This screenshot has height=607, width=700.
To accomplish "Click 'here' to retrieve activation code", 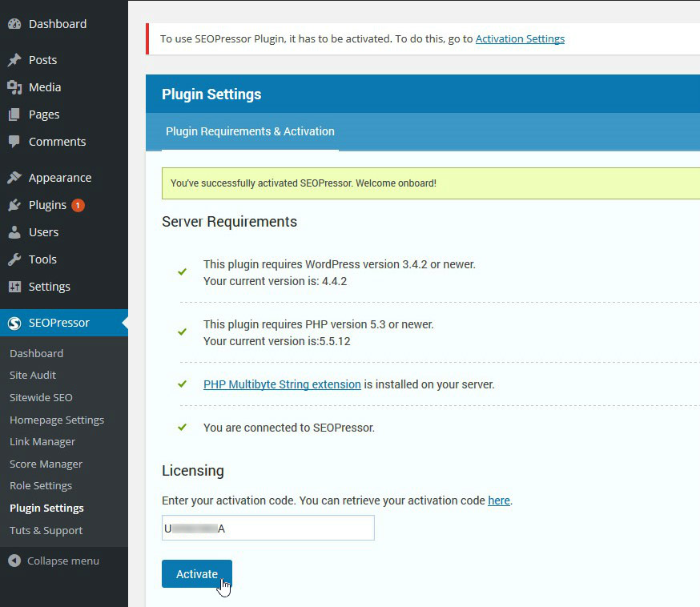I will (499, 500).
